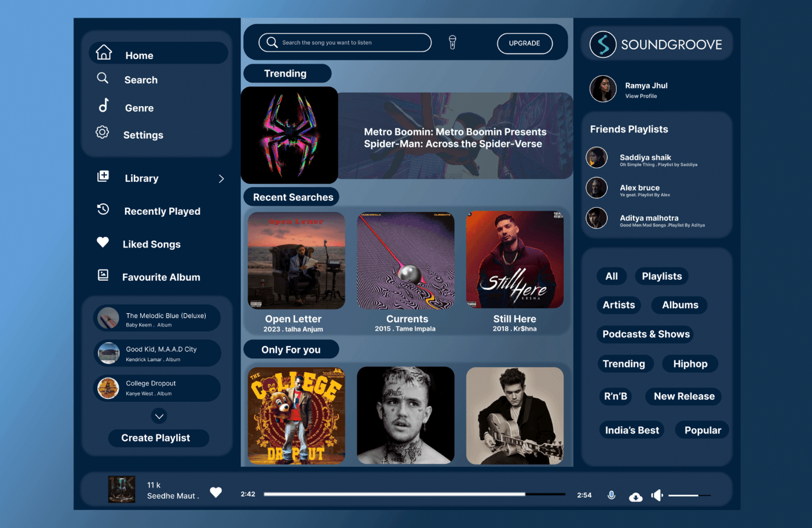Click the Library add-collection icon

(103, 176)
